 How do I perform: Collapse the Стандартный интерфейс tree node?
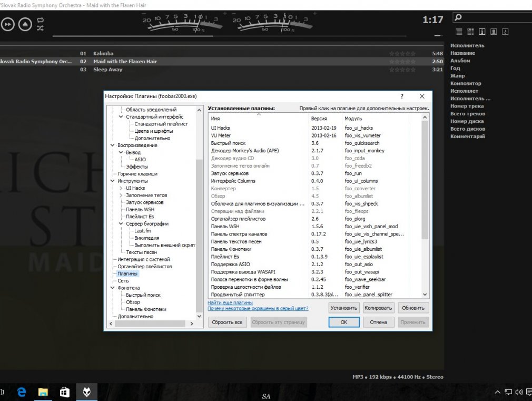click(121, 117)
